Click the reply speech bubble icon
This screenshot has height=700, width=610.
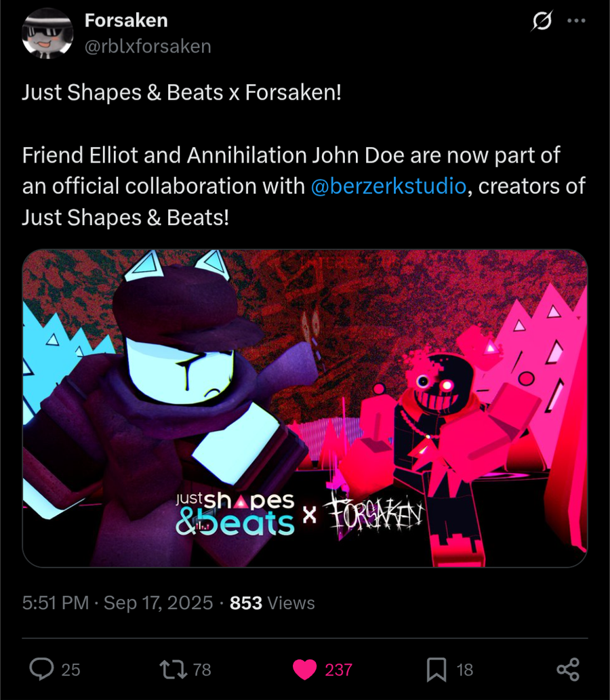tap(41, 670)
